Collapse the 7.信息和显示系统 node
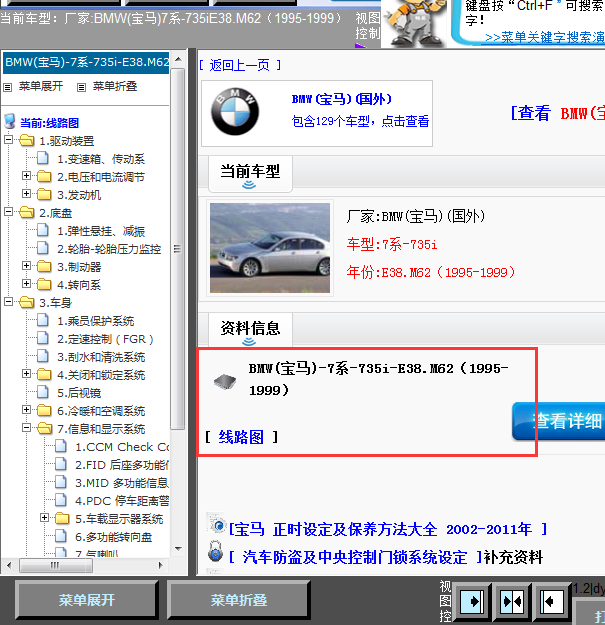The width and height of the screenshot is (605, 625). pos(26,428)
